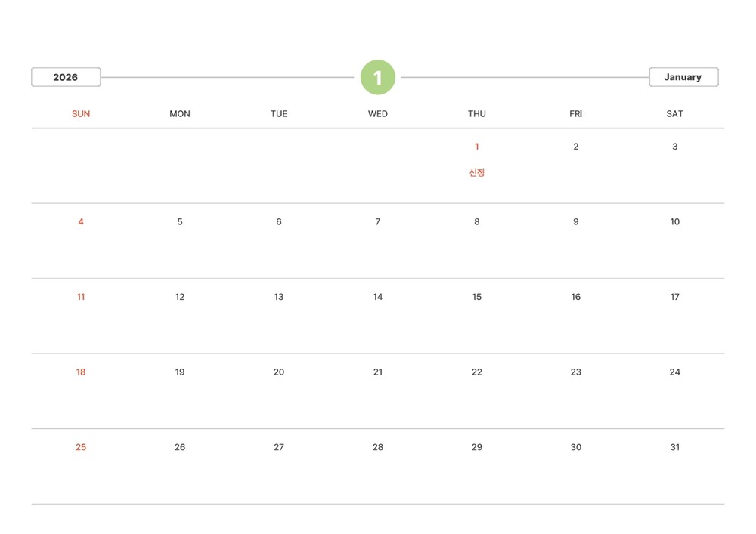Select the January month label box
This screenshot has width=756, height=534.
[683, 77]
